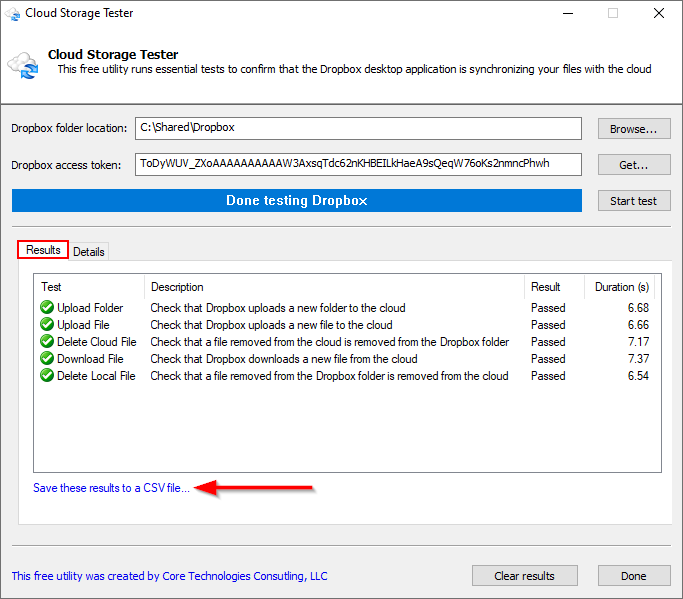The height and width of the screenshot is (599, 683).
Task: Close the Cloud Storage Tester window
Action: (x=659, y=14)
